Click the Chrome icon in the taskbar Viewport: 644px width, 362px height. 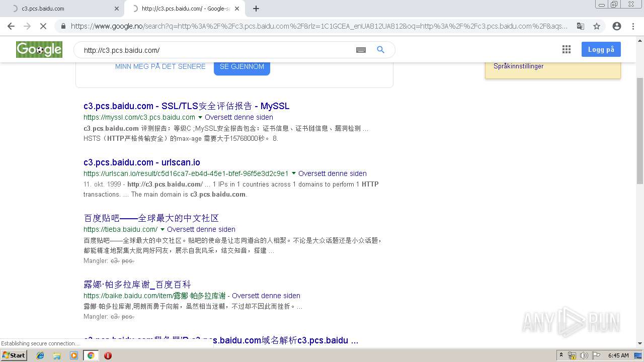pos(91,355)
